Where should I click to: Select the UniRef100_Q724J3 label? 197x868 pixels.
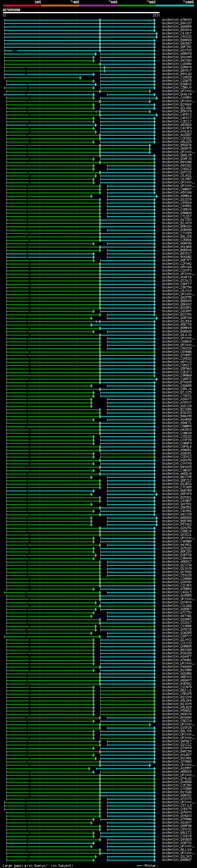point(177,280)
